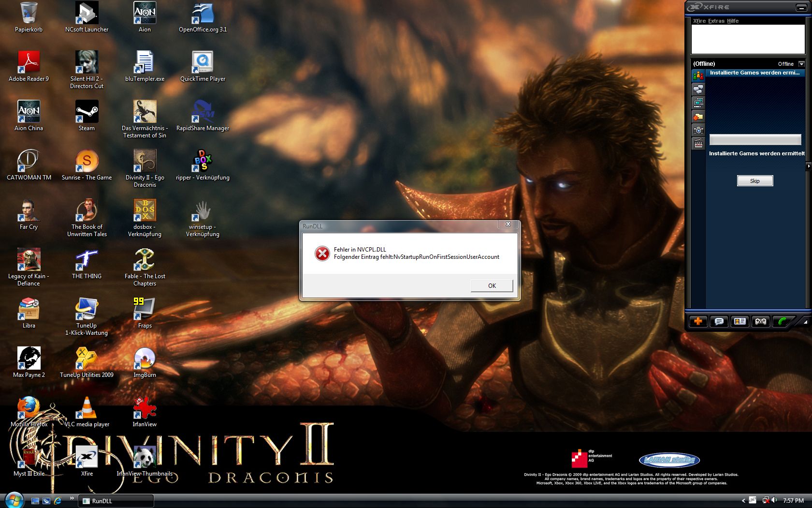812x508 pixels.
Task: Open the Hilfe menu in Xfire
Action: (x=733, y=21)
